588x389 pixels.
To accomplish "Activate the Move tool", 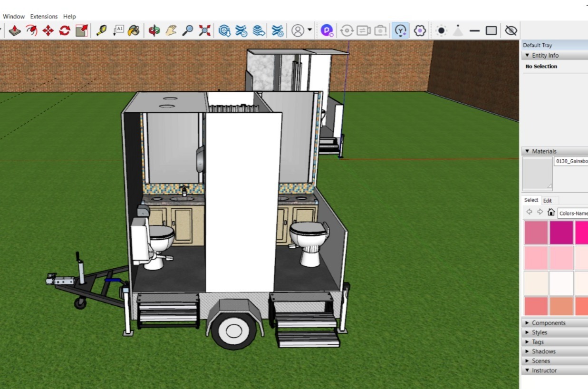I will (48, 31).
